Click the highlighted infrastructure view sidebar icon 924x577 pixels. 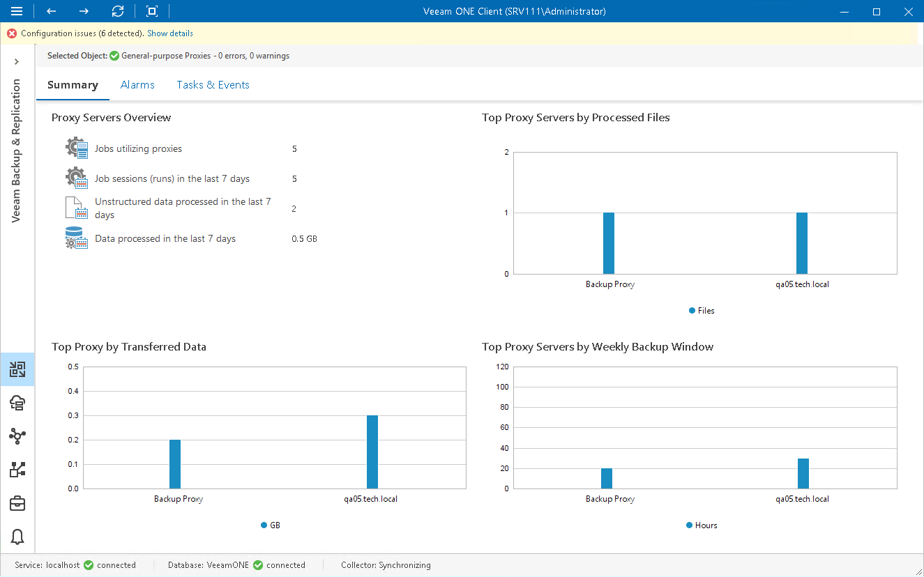[17, 369]
